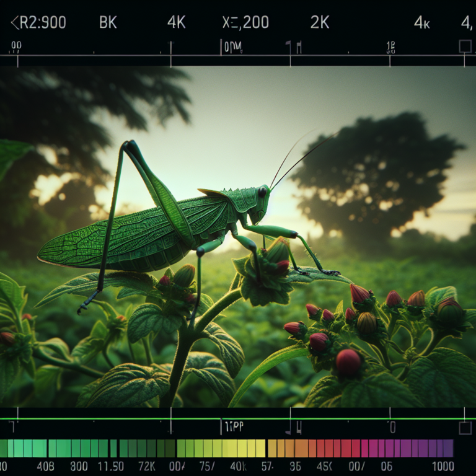Click the back chevron before R2:900

coord(15,23)
